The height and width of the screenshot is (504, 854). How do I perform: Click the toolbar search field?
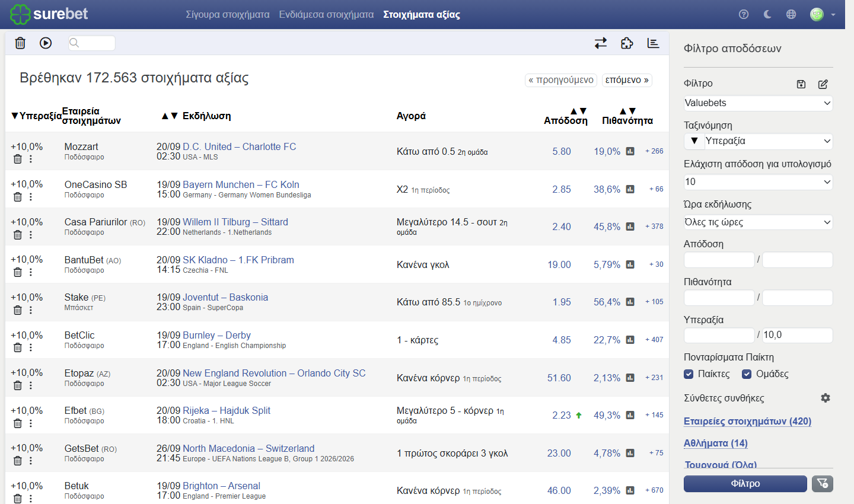(x=92, y=43)
